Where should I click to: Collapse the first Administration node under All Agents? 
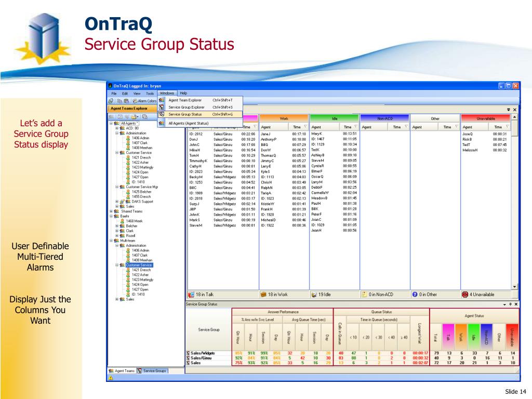tap(117, 134)
